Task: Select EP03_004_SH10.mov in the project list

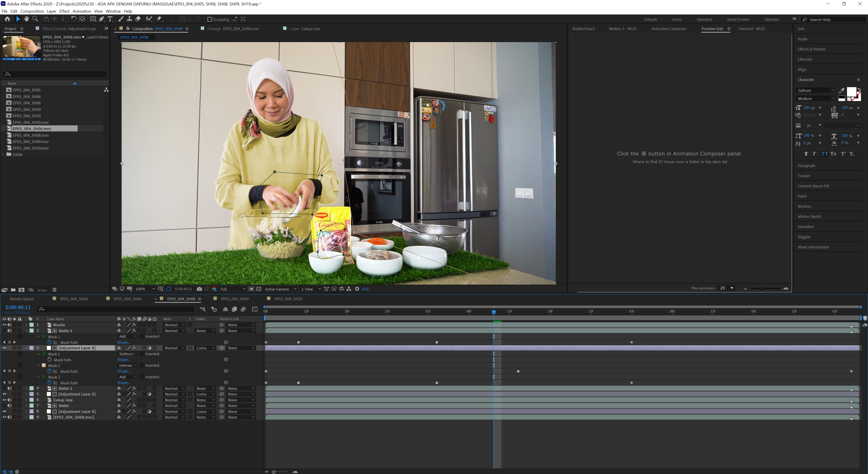Action: click(31, 148)
